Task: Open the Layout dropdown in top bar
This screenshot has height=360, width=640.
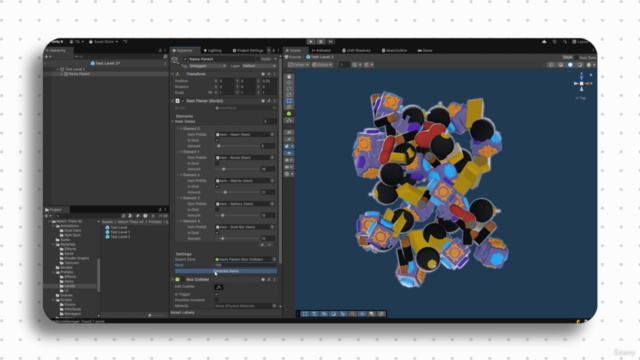Action: pos(580,42)
